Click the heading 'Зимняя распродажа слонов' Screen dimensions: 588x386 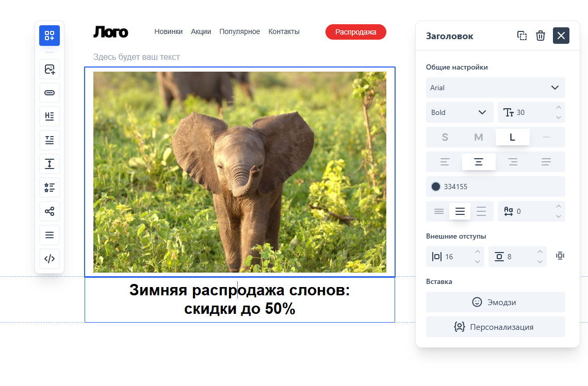(x=240, y=290)
